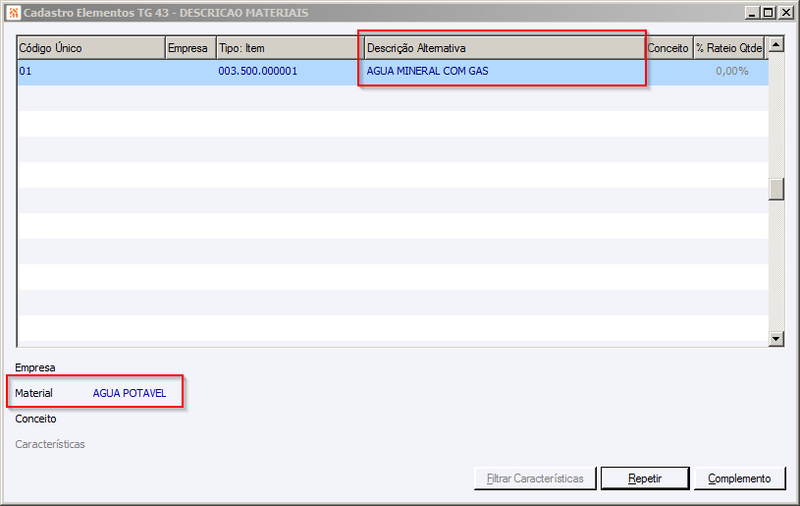Viewport: 800px width, 506px height.
Task: Click the Empresa column header
Action: click(191, 48)
